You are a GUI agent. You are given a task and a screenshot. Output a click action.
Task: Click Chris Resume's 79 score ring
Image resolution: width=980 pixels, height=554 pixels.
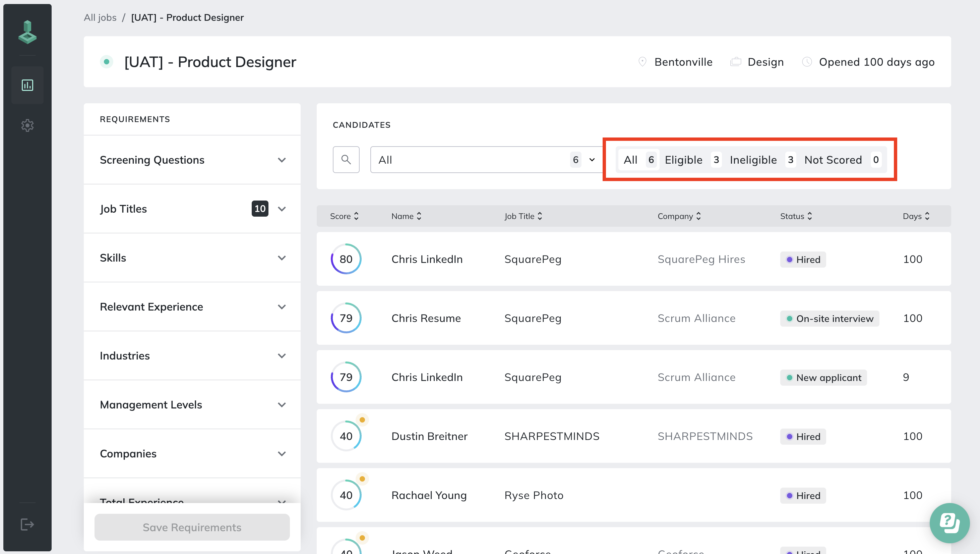(346, 318)
